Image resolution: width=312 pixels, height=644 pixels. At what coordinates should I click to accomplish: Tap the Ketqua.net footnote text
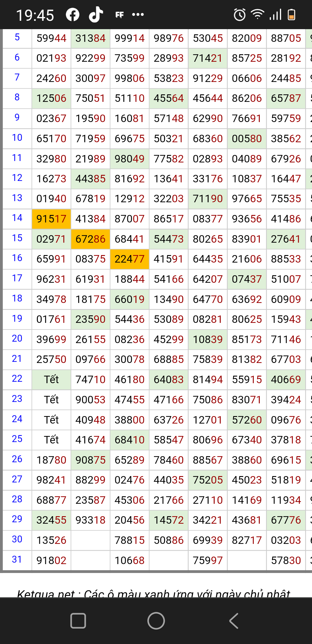(153, 592)
